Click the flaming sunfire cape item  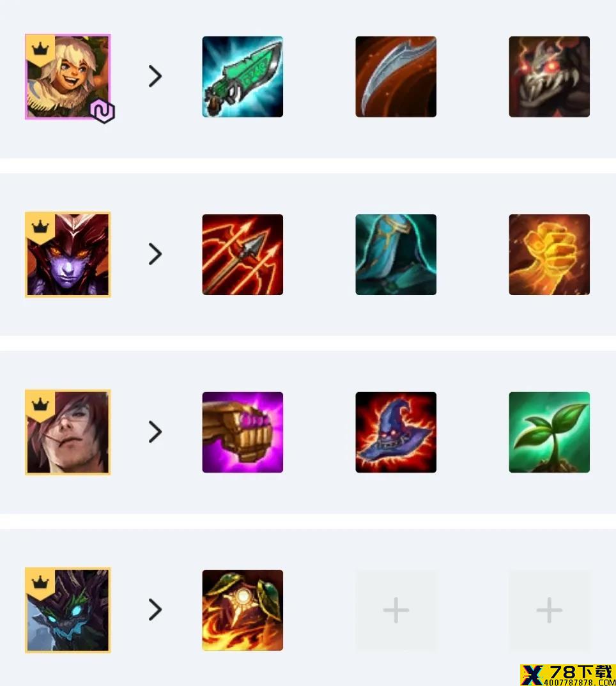tap(243, 611)
